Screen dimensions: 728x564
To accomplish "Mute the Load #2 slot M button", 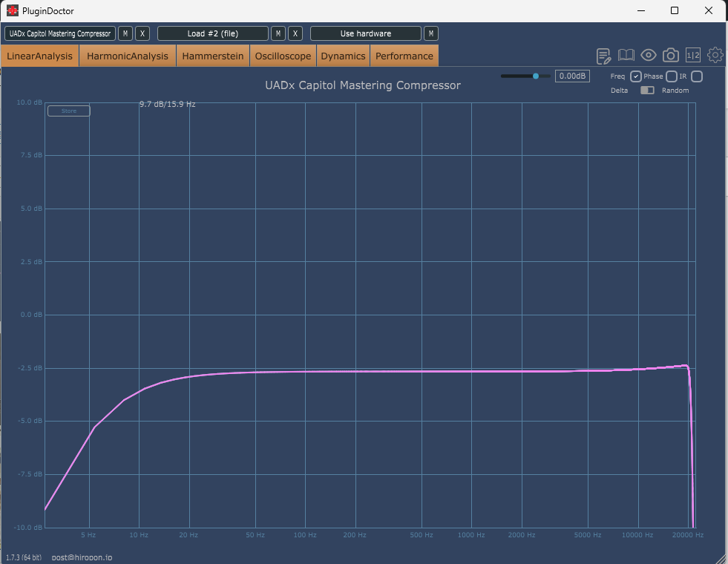I will [278, 33].
